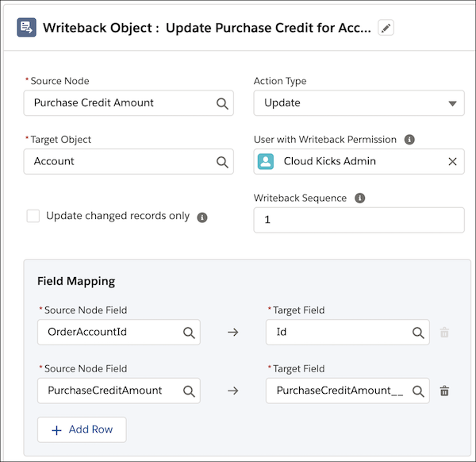476x462 pixels.
Task: Enable Update changed records only checkbox
Action: click(x=33, y=216)
